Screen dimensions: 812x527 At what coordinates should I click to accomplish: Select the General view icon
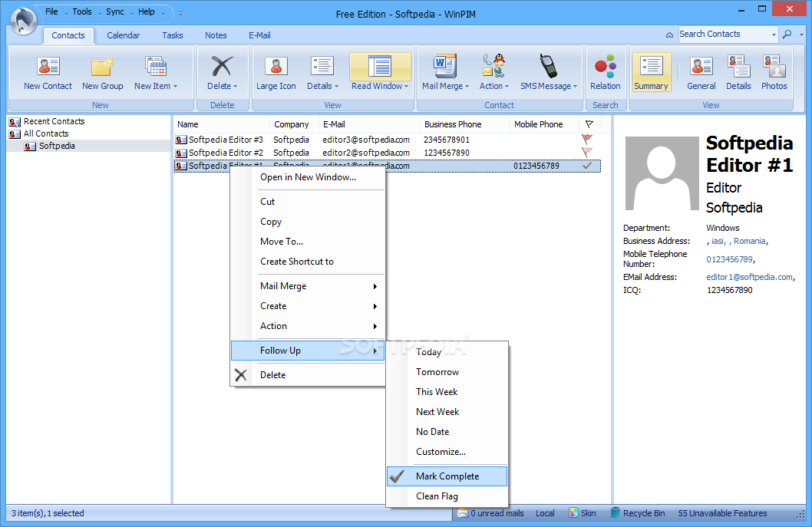tap(701, 66)
